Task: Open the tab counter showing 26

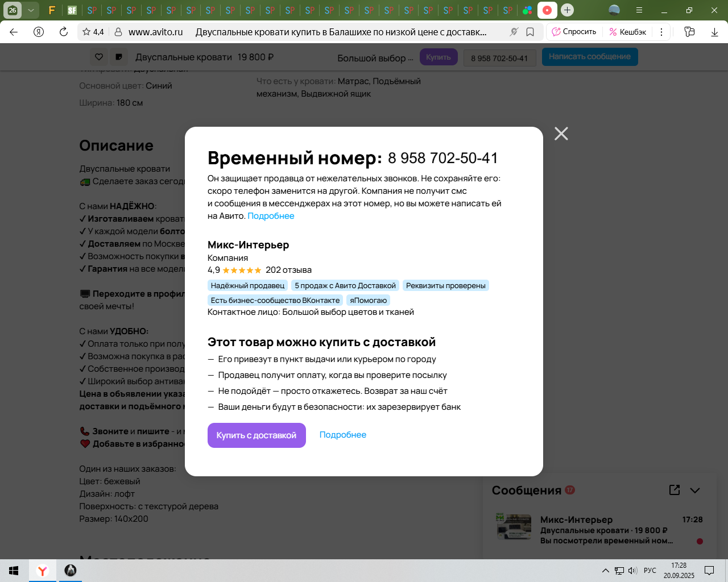Action: tap(13, 10)
